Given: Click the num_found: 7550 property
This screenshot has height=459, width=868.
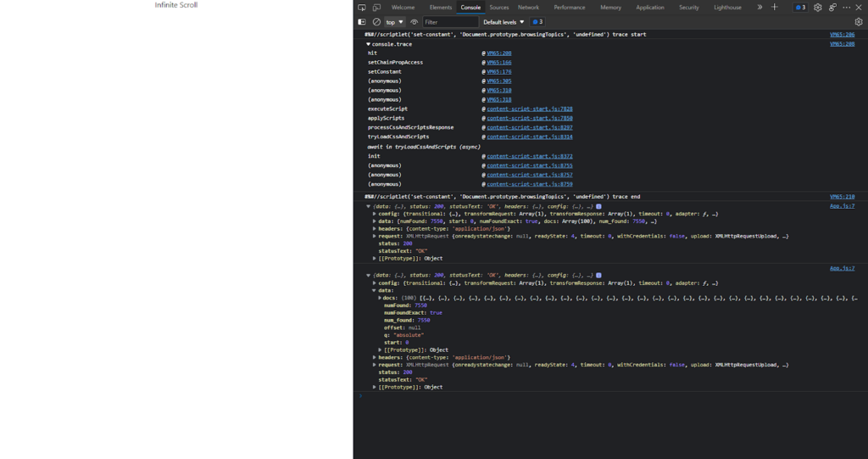Looking at the screenshot, I should click(407, 321).
